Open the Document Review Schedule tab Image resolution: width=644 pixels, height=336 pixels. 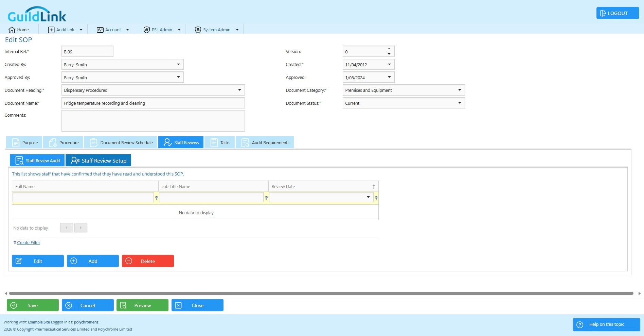click(121, 142)
